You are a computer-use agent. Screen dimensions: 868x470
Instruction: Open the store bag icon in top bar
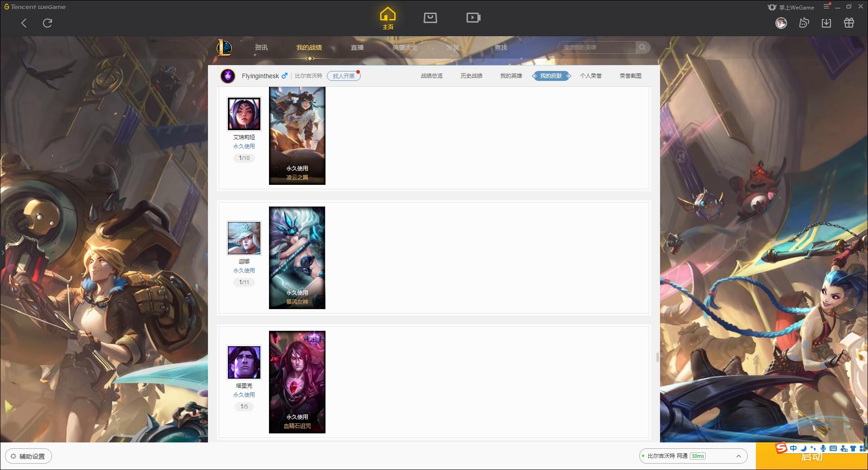click(430, 18)
